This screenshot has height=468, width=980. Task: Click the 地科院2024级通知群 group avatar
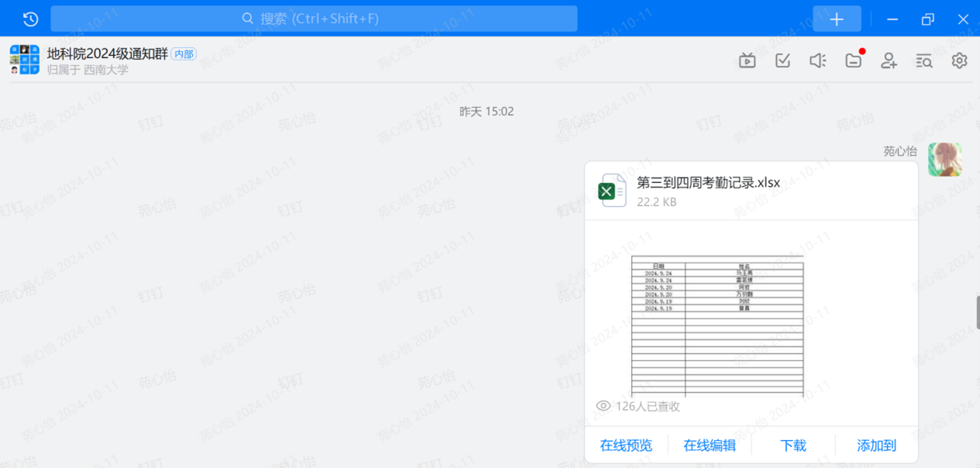(25, 60)
